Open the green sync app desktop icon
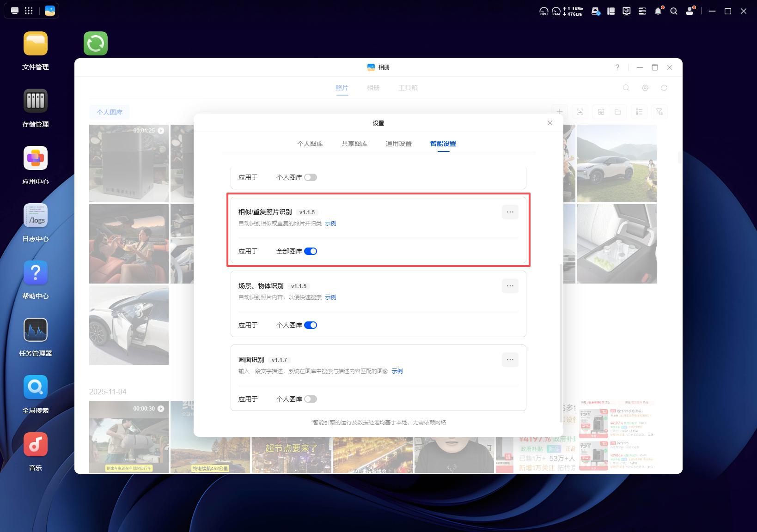Image resolution: width=757 pixels, height=532 pixels. (96, 43)
